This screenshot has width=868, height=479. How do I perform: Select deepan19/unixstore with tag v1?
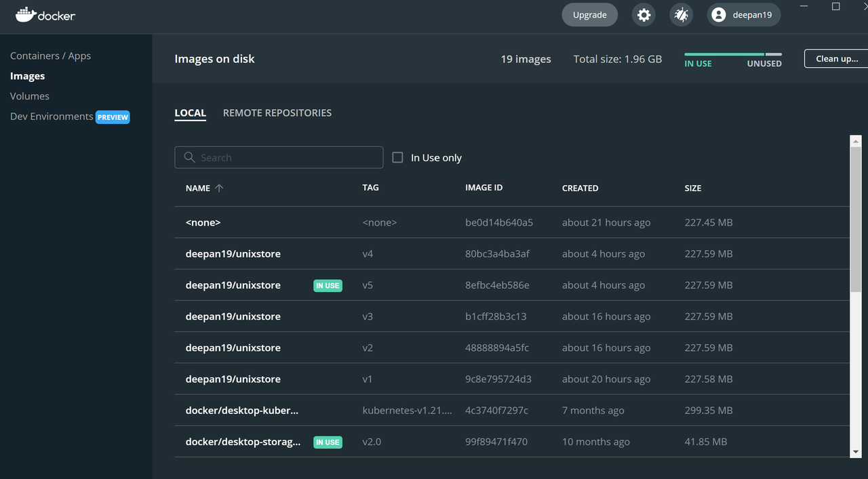(233, 379)
